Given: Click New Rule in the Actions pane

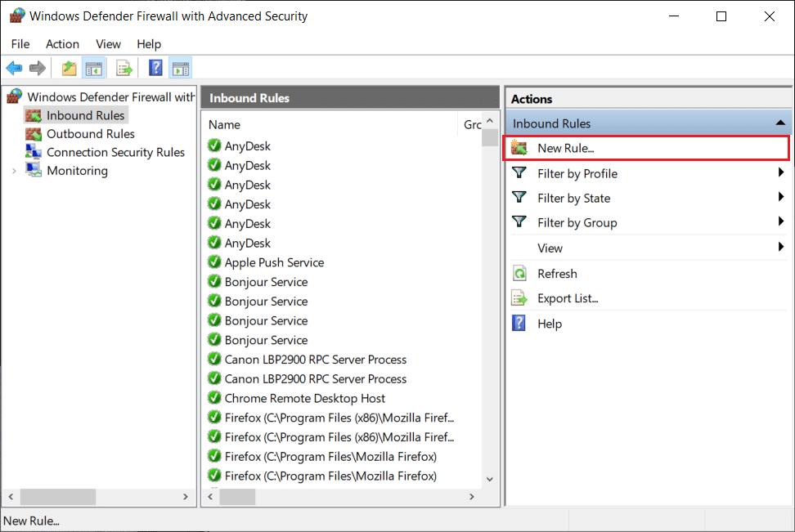Looking at the screenshot, I should coord(565,148).
